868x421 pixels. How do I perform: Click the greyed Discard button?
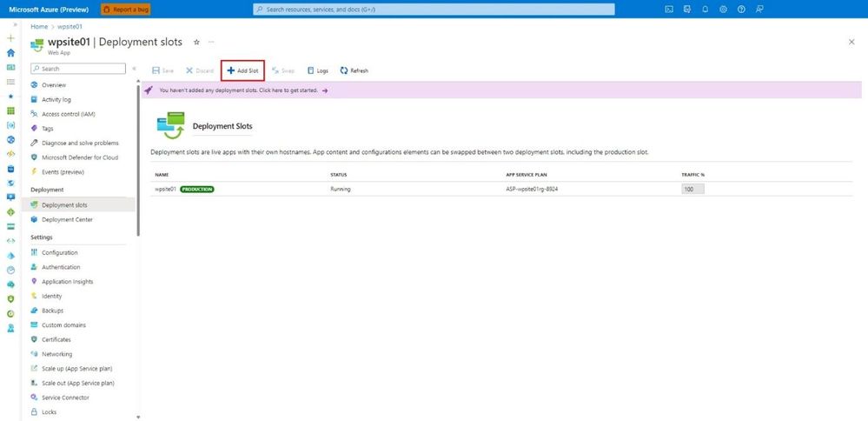(x=200, y=71)
